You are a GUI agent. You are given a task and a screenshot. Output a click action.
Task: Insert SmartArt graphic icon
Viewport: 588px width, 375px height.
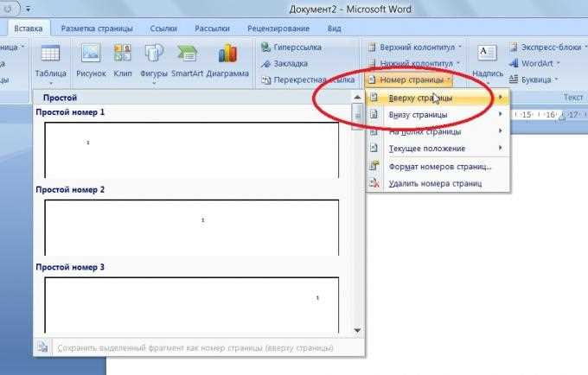[187, 54]
